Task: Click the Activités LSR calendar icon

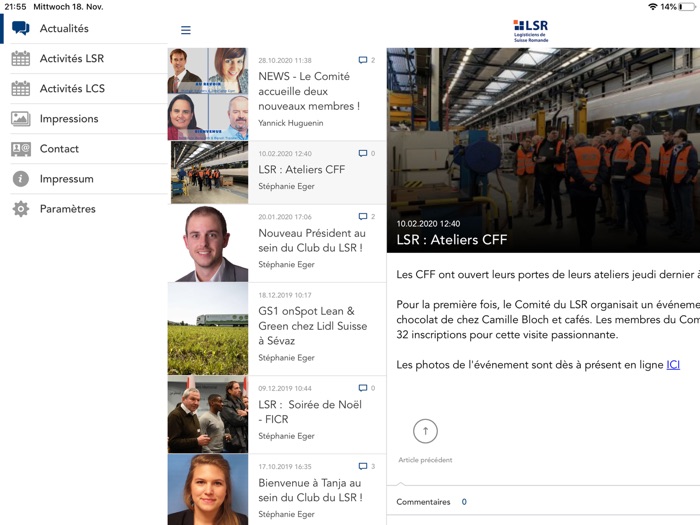Action: [21, 58]
